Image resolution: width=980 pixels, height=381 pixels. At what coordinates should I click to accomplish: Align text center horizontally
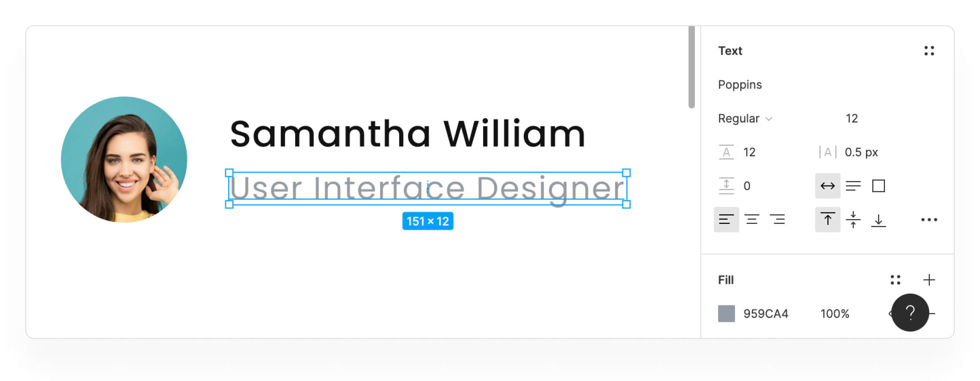[751, 220]
